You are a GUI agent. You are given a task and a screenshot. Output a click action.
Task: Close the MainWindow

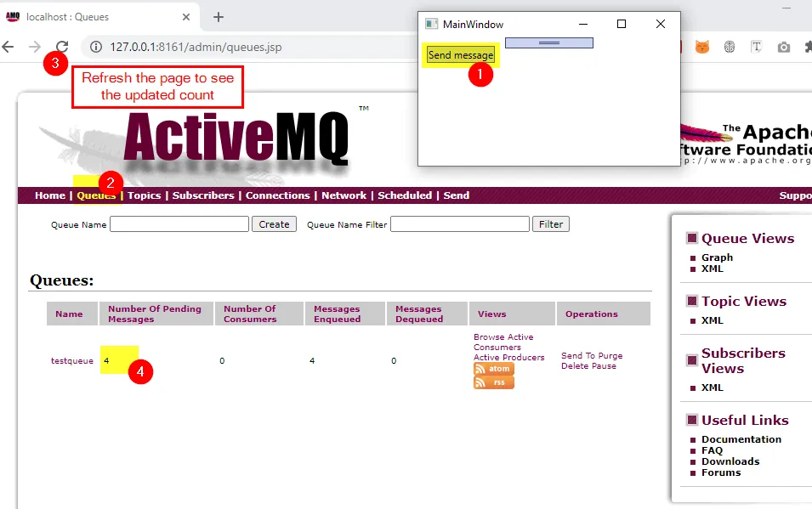click(661, 24)
